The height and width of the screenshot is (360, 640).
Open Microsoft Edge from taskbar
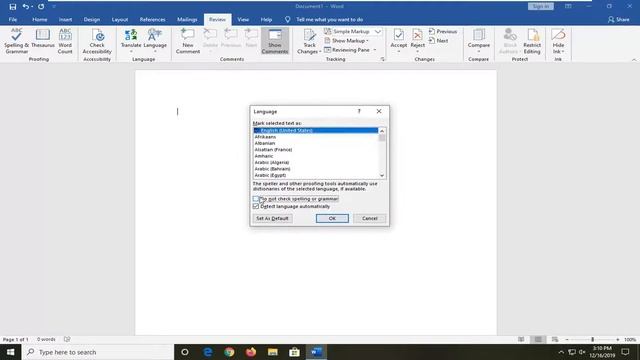[x=208, y=352]
